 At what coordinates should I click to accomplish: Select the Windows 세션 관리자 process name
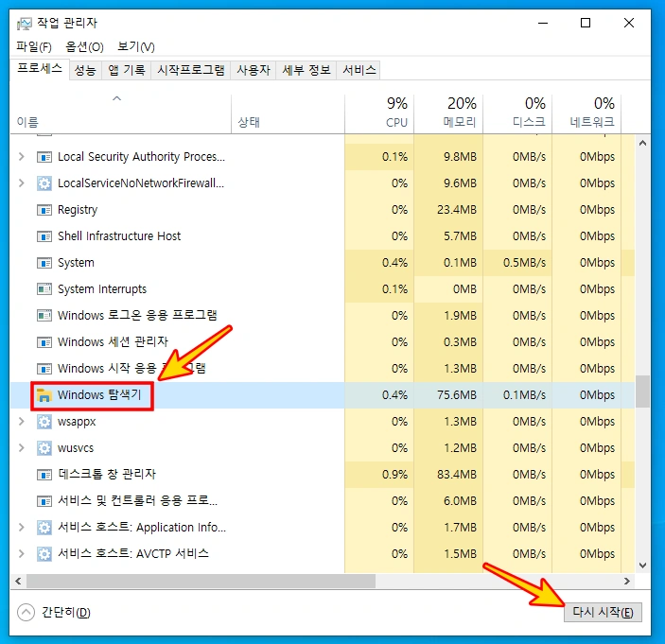pos(113,342)
